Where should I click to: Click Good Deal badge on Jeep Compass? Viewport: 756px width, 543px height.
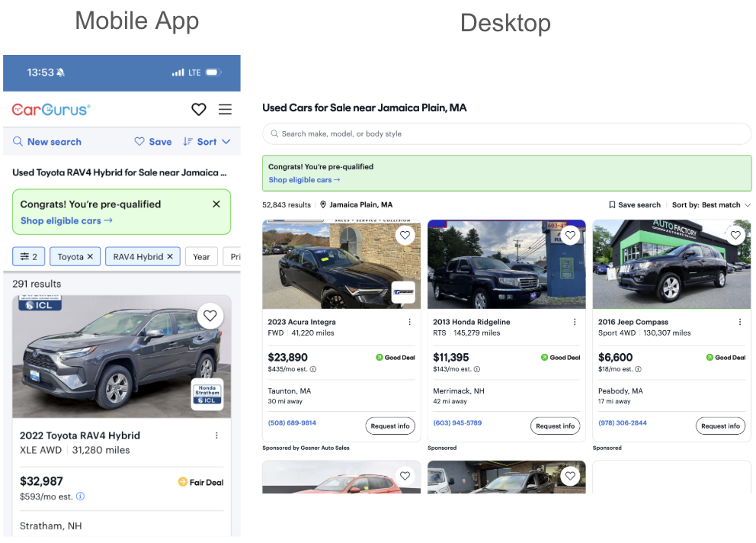726,358
